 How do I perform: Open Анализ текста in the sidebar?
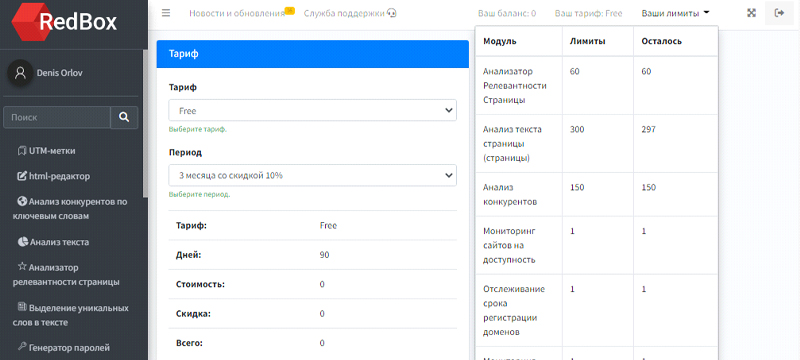point(53,242)
